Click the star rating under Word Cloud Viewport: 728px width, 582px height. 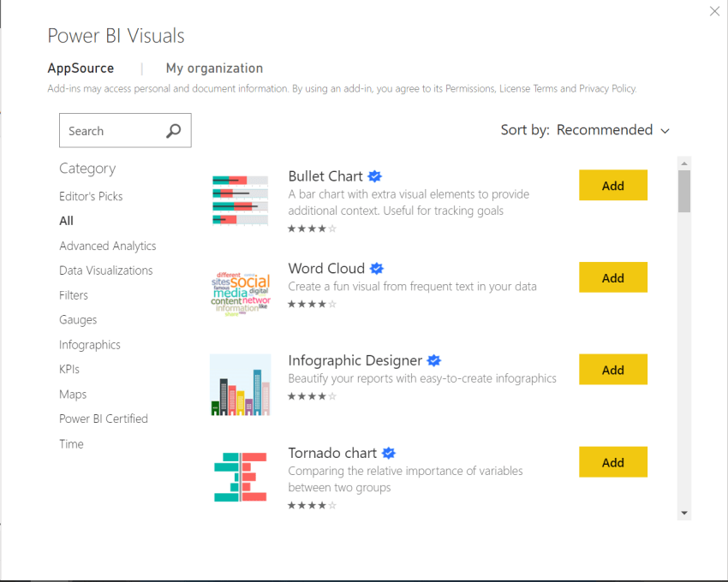[313, 304]
